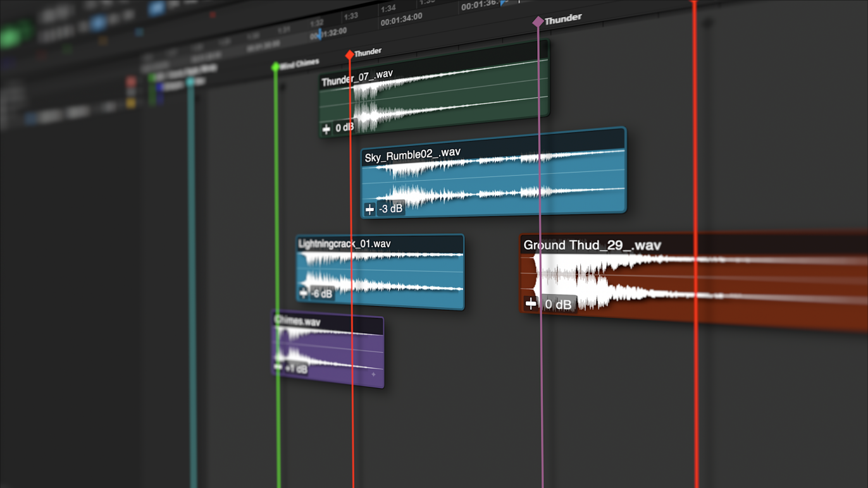Select the red Thunder marker diamond
The image size is (868, 488).
(x=349, y=55)
